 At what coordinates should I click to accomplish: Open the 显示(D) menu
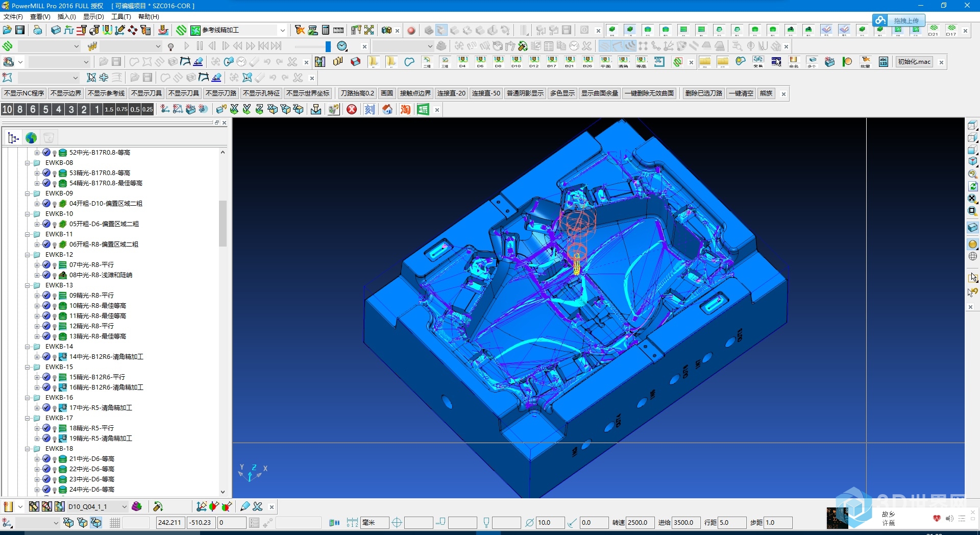coord(93,16)
